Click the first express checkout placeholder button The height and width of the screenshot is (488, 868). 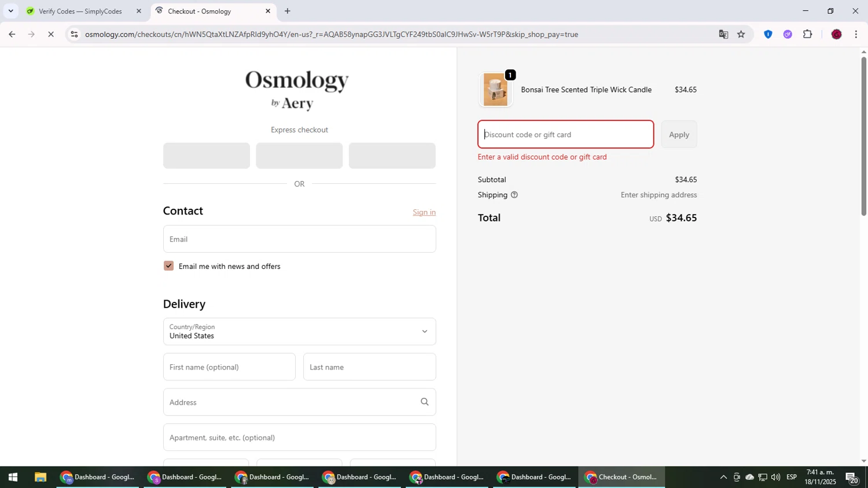point(207,156)
